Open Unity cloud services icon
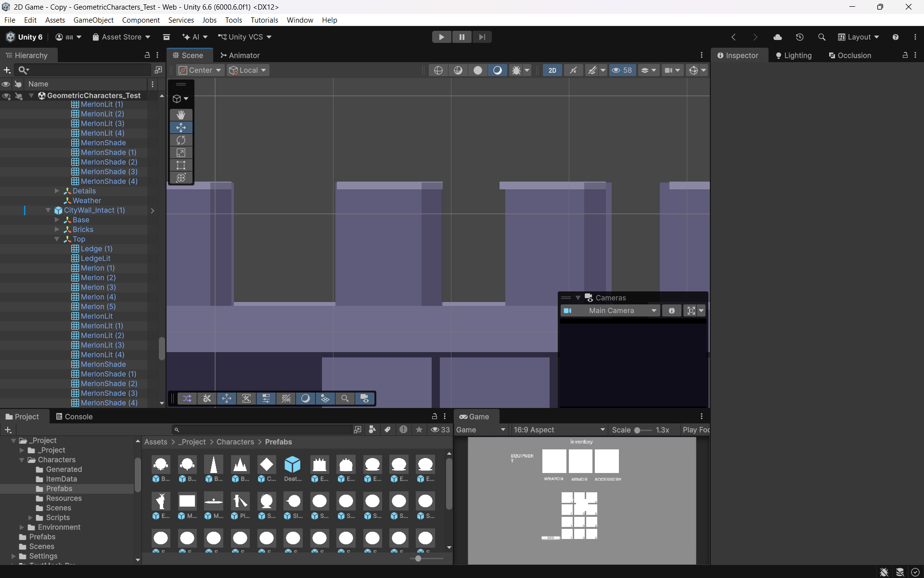Screen dimensions: 924x578 pos(777,37)
